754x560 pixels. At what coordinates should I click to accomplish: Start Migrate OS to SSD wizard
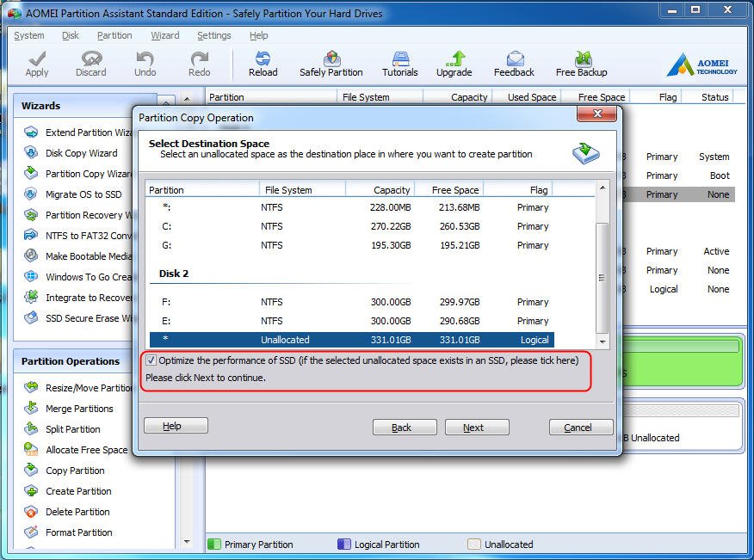73,194
